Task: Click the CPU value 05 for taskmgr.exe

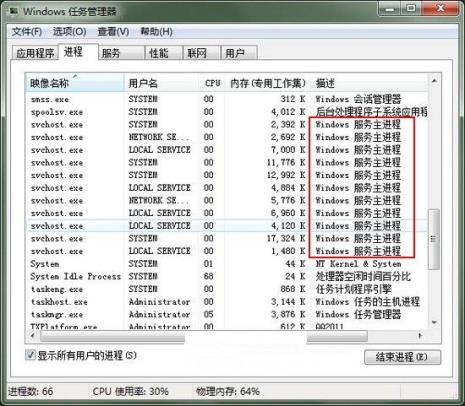Action: pyautogui.click(x=209, y=314)
